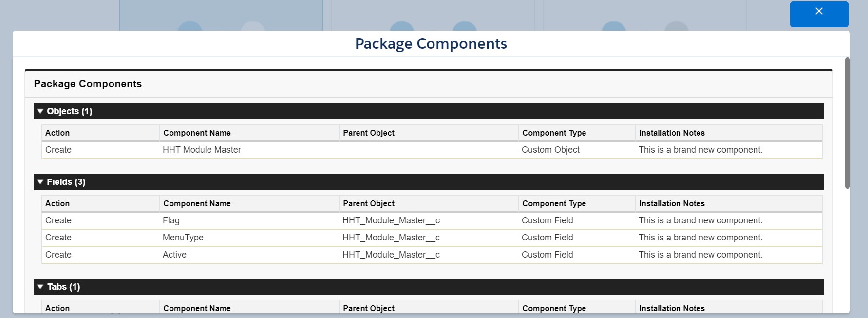The height and width of the screenshot is (318, 868).
Task: Click Parent Object header in Objects table
Action: [x=369, y=133]
